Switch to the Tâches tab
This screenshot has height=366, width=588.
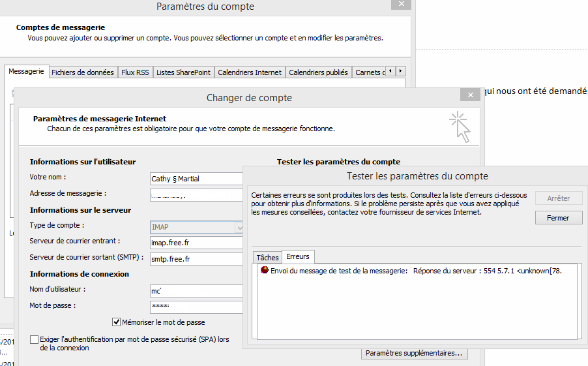click(267, 257)
